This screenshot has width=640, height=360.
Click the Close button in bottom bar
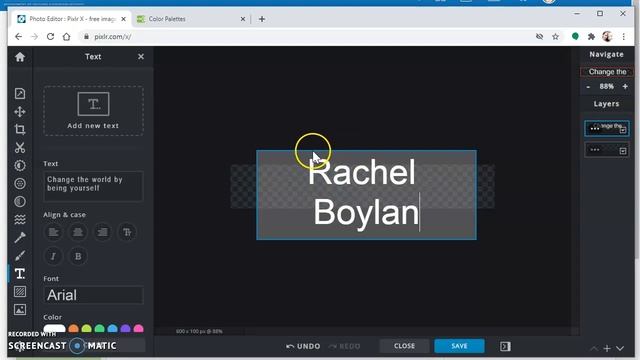(404, 346)
